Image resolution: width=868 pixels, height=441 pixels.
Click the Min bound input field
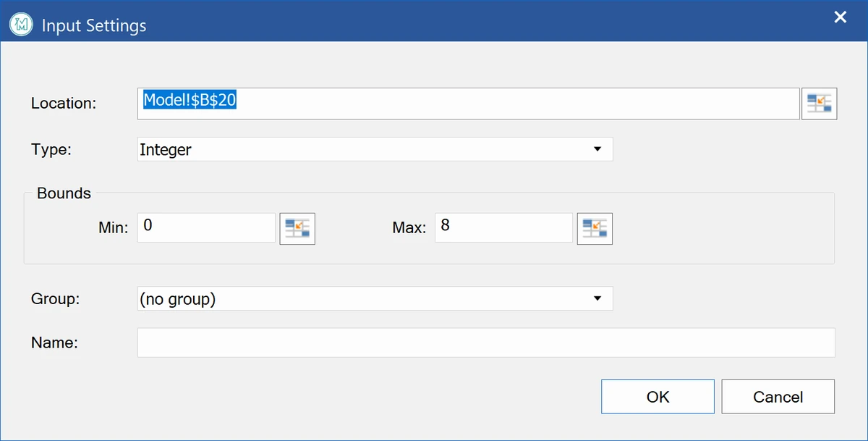[206, 227]
